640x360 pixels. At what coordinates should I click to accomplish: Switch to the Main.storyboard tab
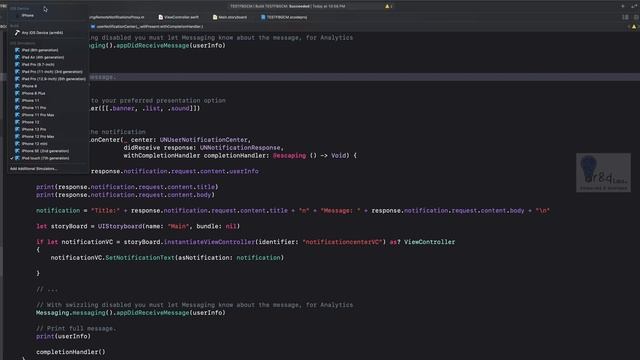230,17
